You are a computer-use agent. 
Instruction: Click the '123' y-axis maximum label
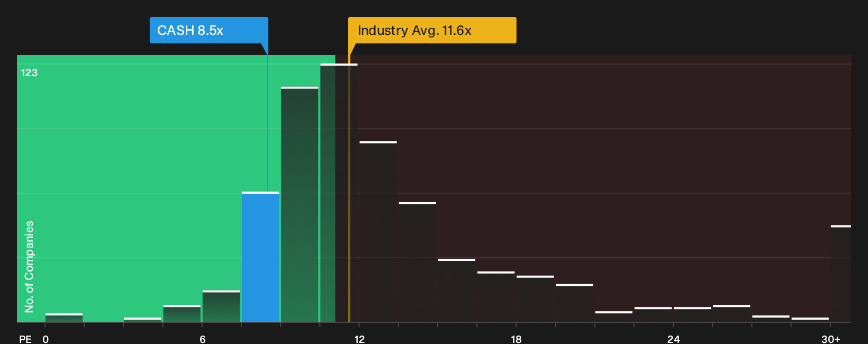point(29,73)
